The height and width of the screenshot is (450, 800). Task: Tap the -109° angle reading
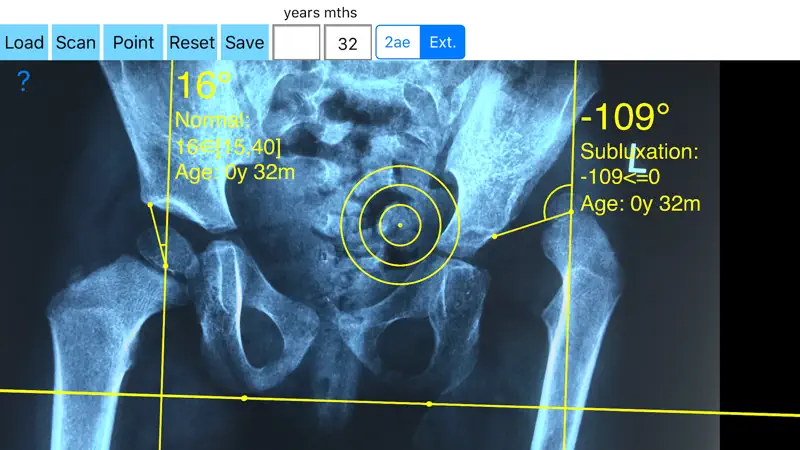click(x=625, y=117)
